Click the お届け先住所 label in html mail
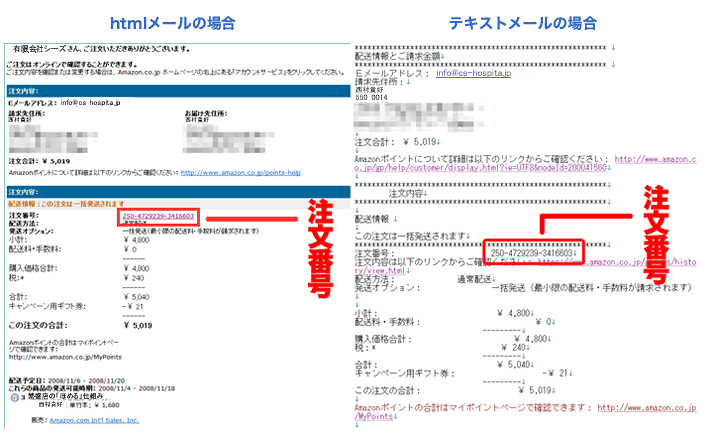709x446 pixels. [206, 113]
